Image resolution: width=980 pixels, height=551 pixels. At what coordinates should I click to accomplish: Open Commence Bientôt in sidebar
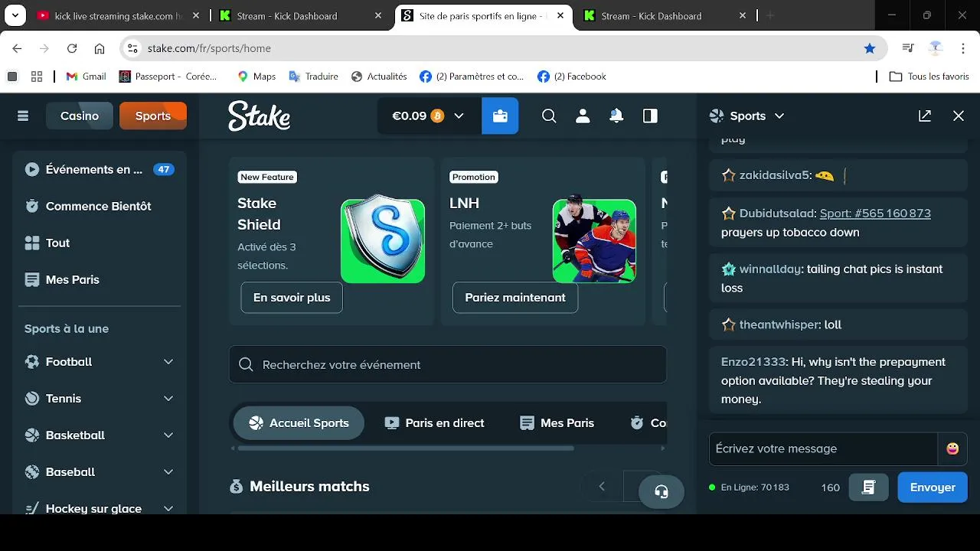[100, 206]
